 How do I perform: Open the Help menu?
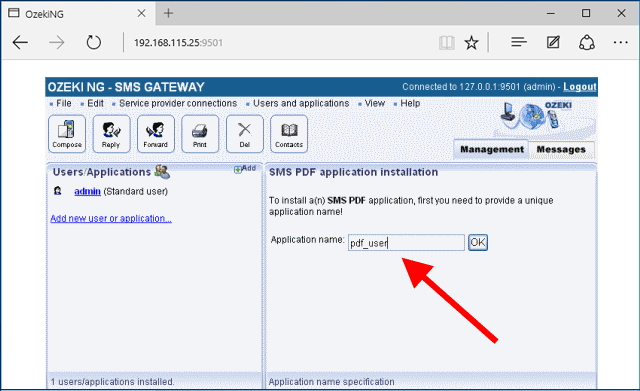tap(410, 103)
